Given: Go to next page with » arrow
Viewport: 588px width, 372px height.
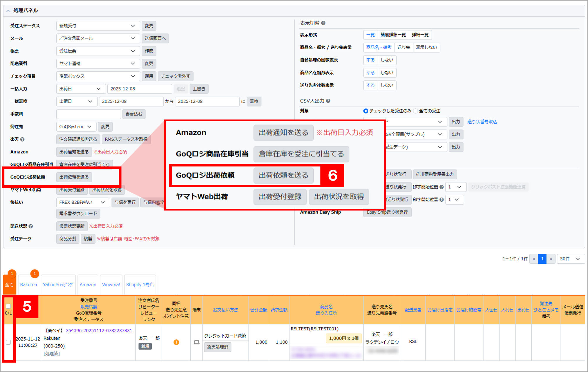Looking at the screenshot, I should coord(551,259).
